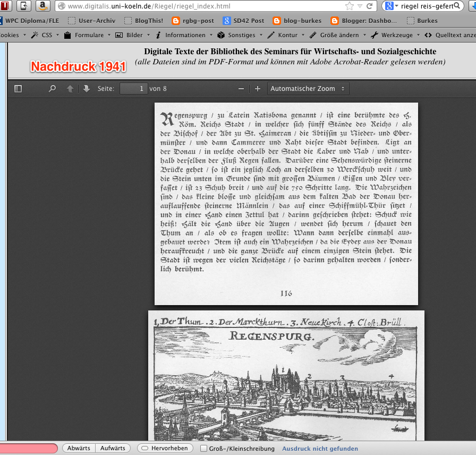Open search engine Google dropdown
The width and height of the screenshot is (476, 455).
(396, 6)
